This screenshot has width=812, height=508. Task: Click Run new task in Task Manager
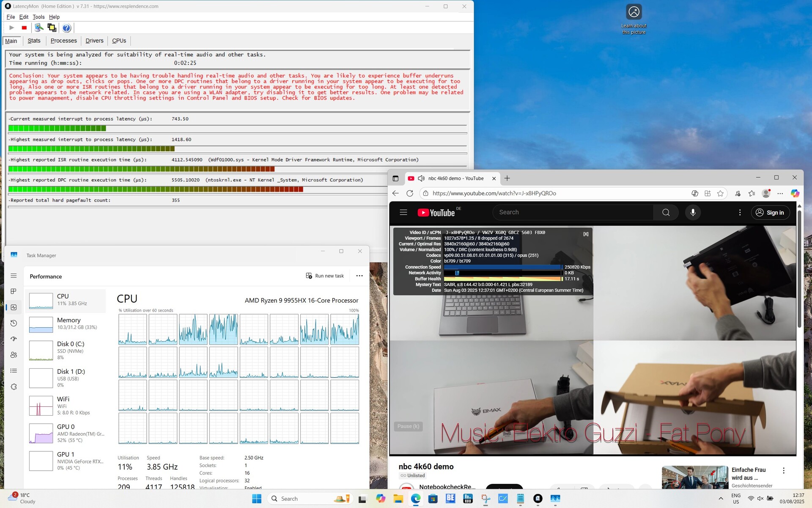coord(325,276)
